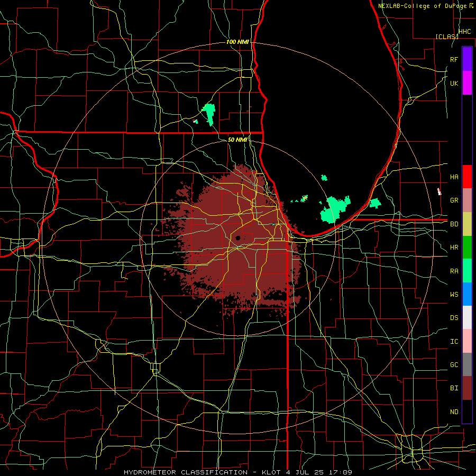
Task: Click the 'KLOT' radar site identifier
Action: pos(272,472)
